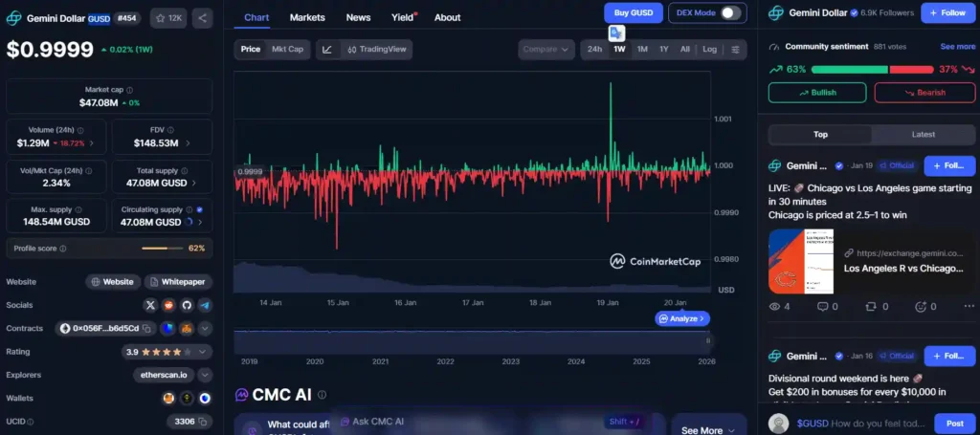Open the Compare dropdown
Viewport: 980px width, 435px height.
546,50
